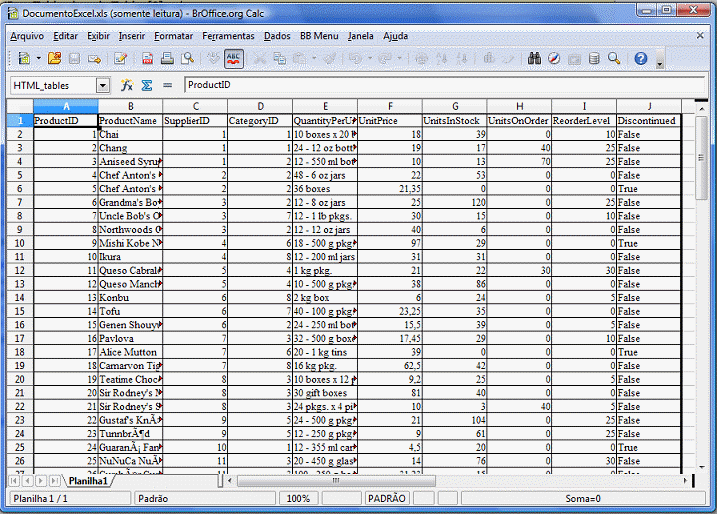Image resolution: width=717 pixels, height=514 pixels.
Task: Open Find & Replace binoculars icon
Action: pyautogui.click(x=534, y=59)
